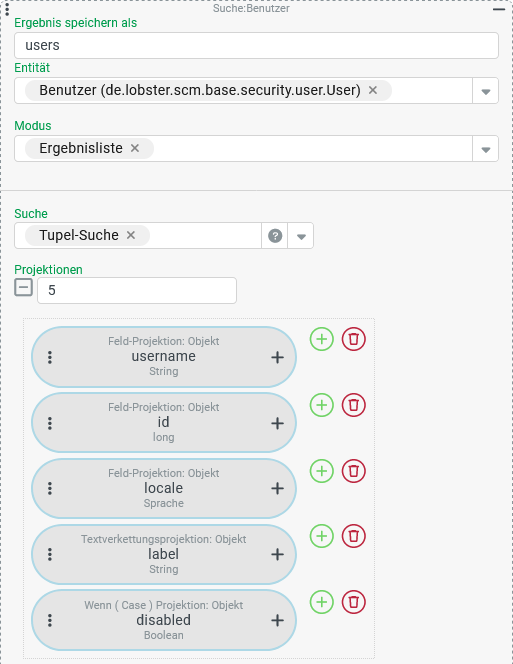Click the Ergebnis speichern als field
This screenshot has width=513, height=664.
pos(256,45)
